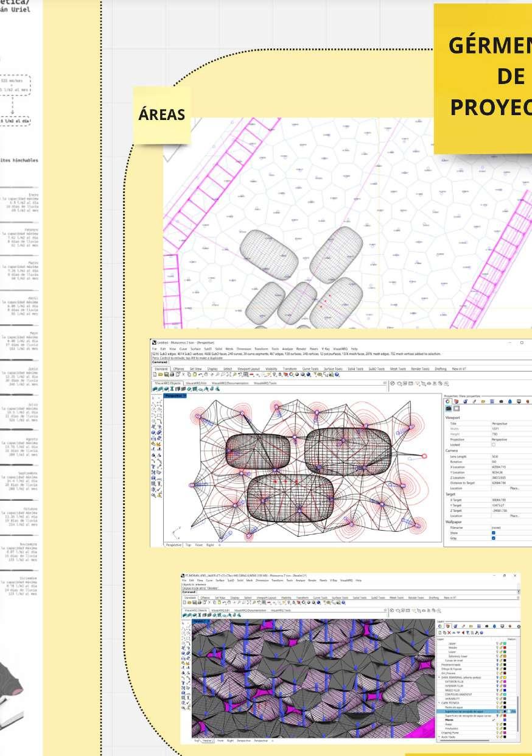Open command history dropdown arrow, lower window
The image size is (532, 756).
(518, 591)
